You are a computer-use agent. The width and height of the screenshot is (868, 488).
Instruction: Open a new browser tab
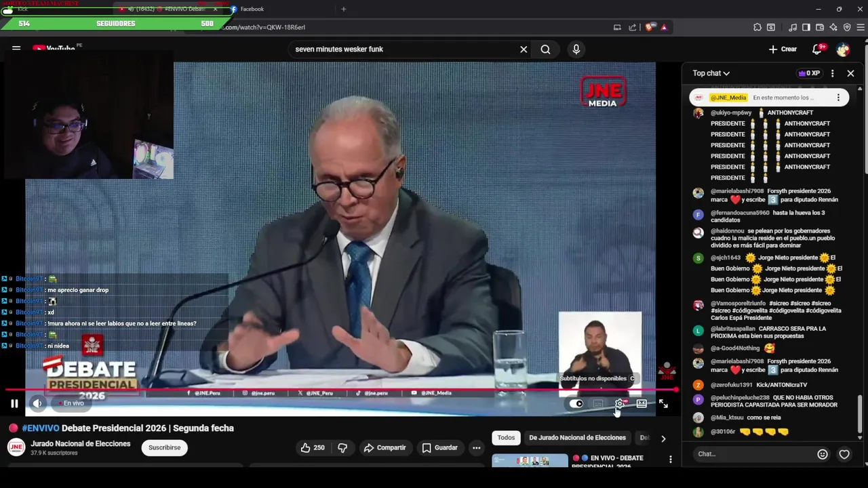[x=343, y=9]
